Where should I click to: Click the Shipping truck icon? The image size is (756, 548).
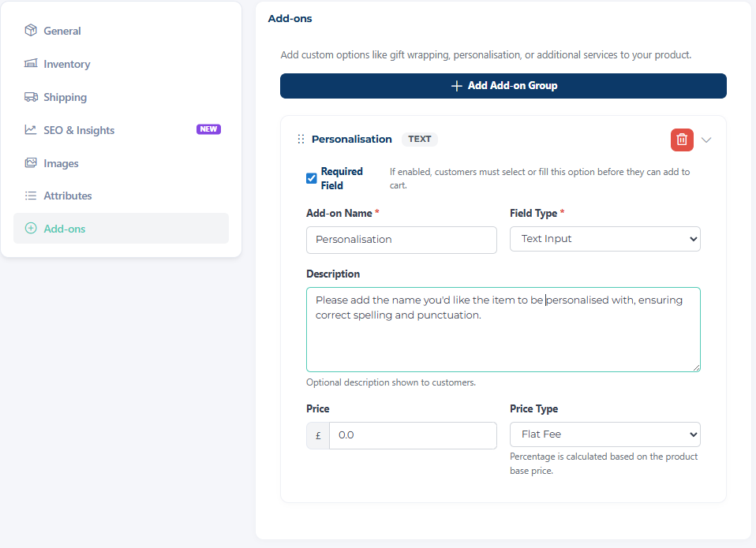[31, 97]
